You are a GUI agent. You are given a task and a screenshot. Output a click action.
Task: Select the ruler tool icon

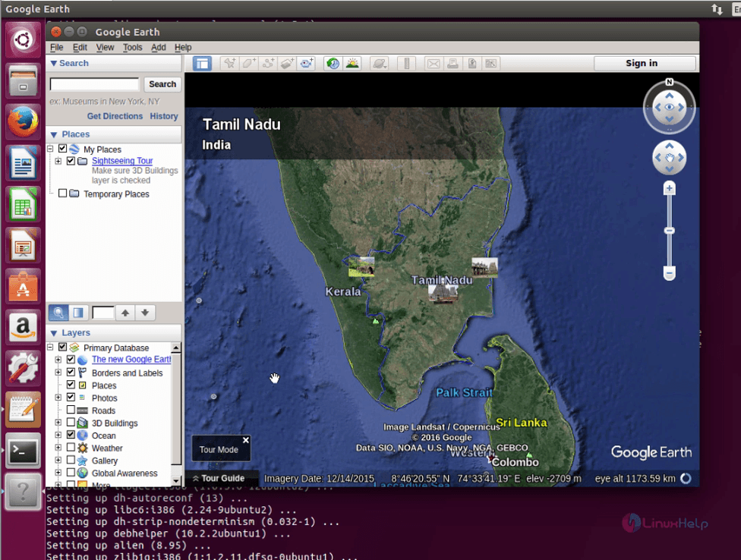click(x=406, y=64)
